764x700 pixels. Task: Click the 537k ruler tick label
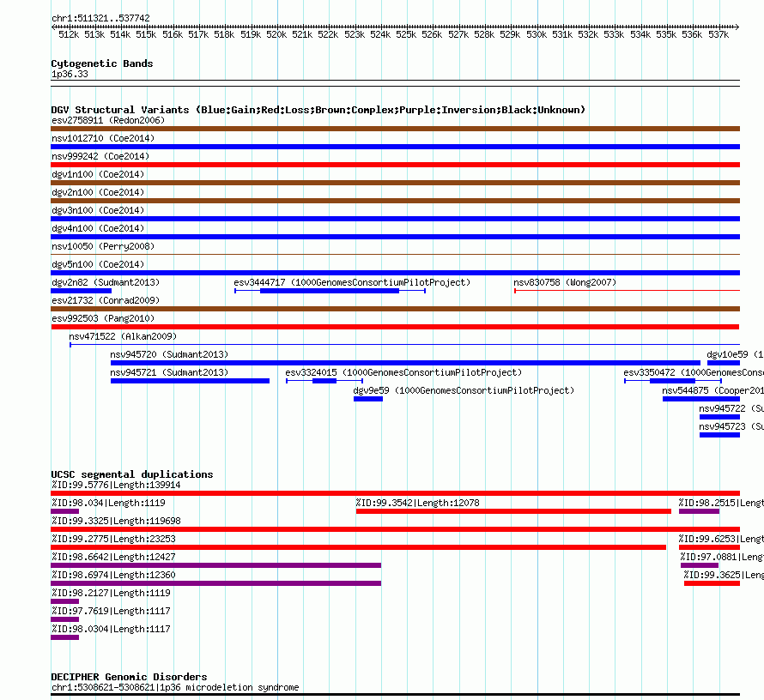coord(719,34)
